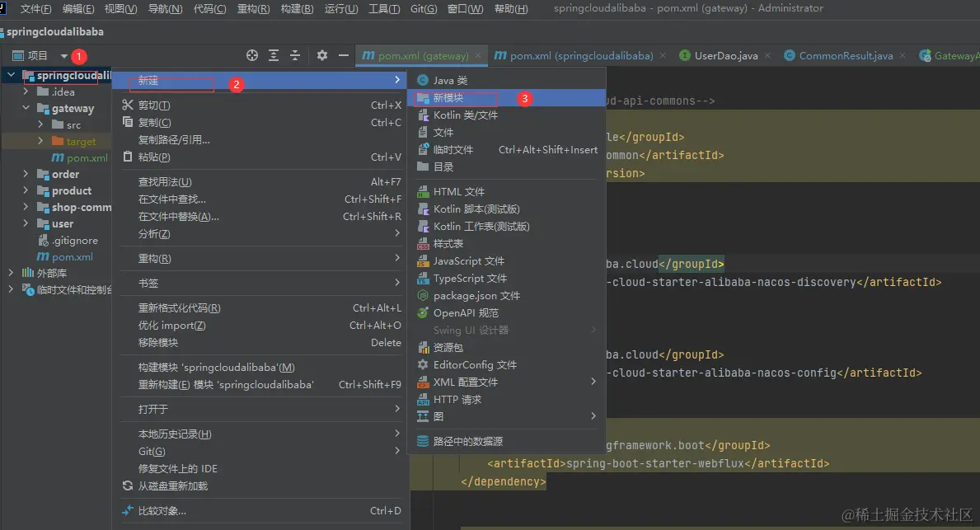Select Java 类 in new submenu
The image size is (980, 530).
tap(506, 81)
